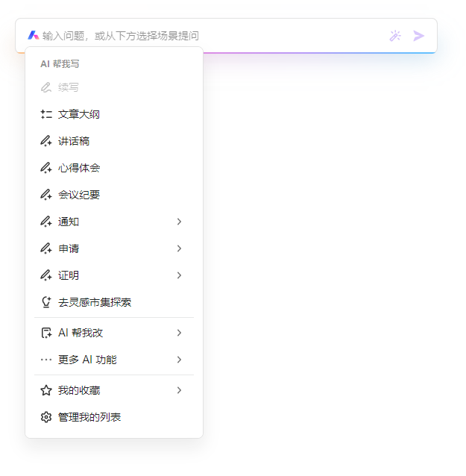This screenshot has height=476, width=466.
Task: Open the 通知 menu entry
Action: point(114,222)
